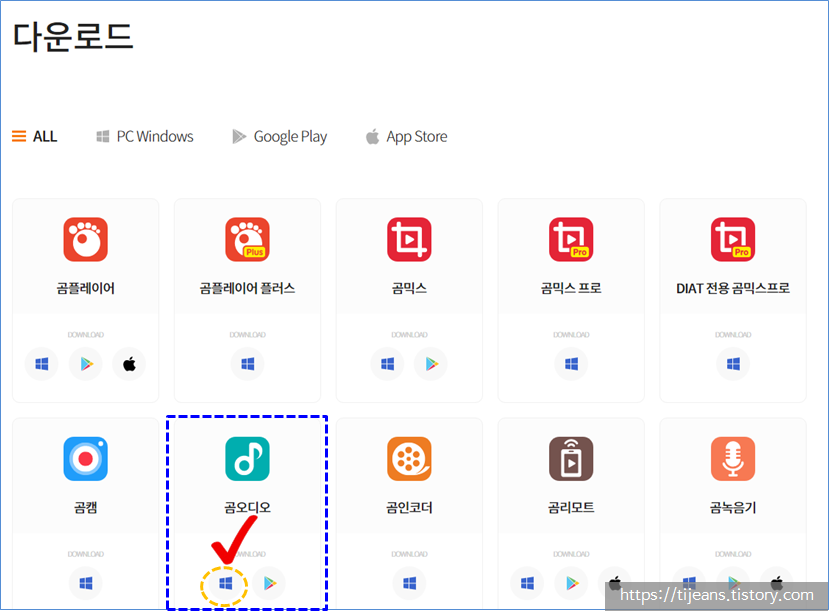Download 곰리모트 for Windows
The height and width of the screenshot is (615, 829).
tap(527, 583)
